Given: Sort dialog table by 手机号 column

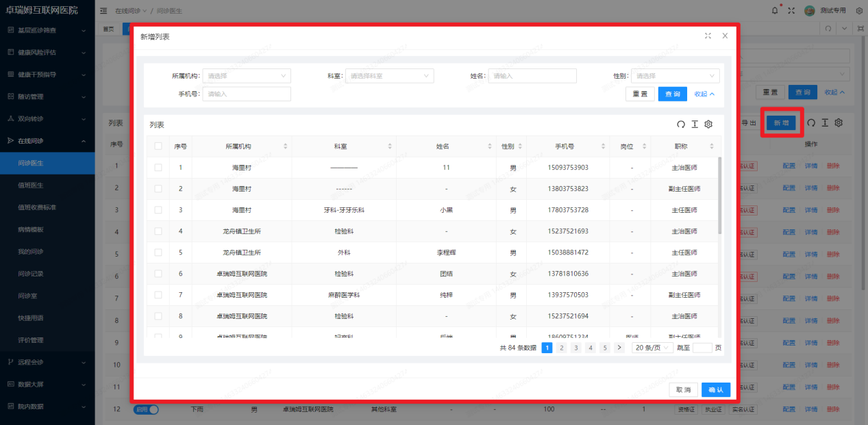Looking at the screenshot, I should 603,146.
